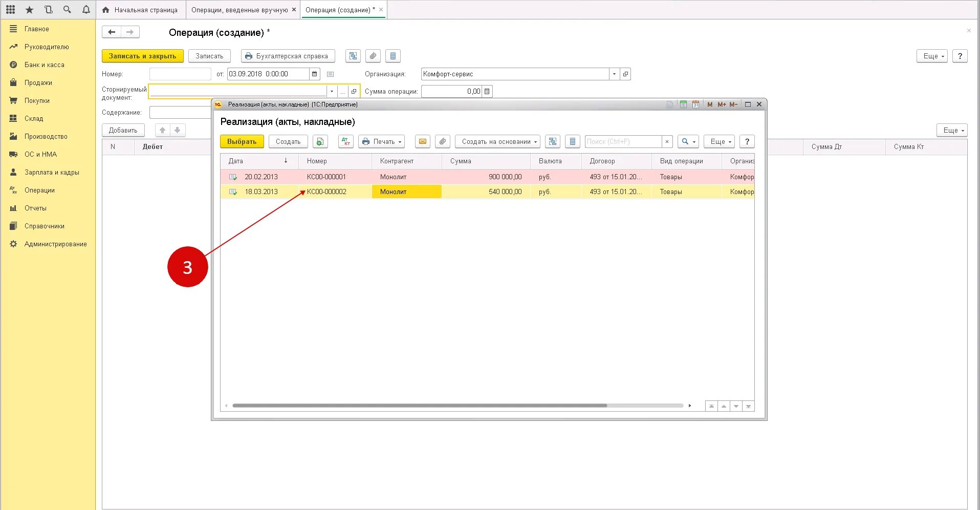Open notifications bell icon

[x=86, y=10]
